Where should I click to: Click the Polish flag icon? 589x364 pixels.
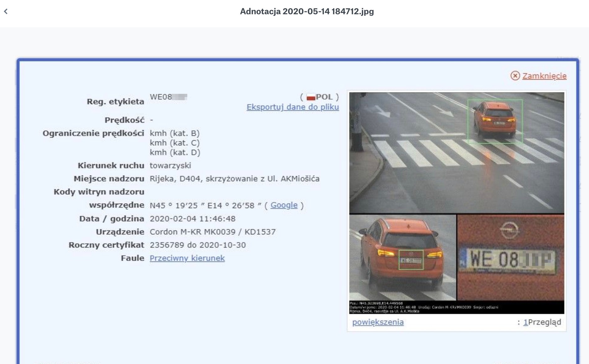click(x=310, y=97)
